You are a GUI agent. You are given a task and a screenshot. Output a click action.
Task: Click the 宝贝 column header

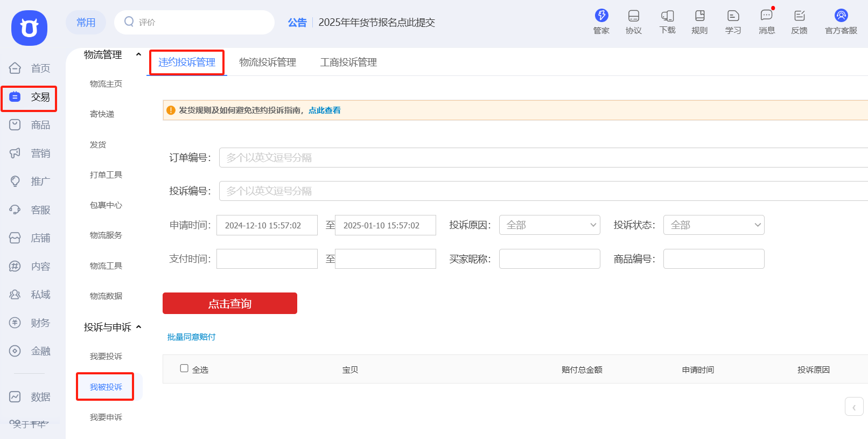click(x=350, y=370)
